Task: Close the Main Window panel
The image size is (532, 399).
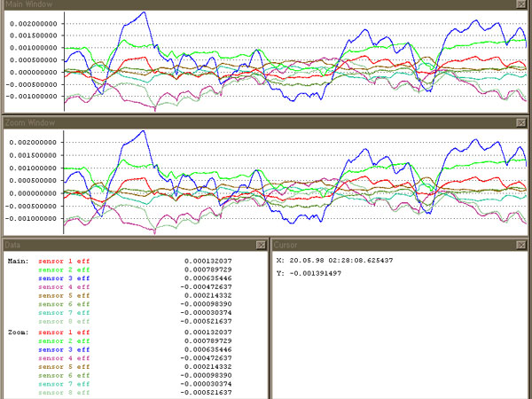Action: click(522, 4)
